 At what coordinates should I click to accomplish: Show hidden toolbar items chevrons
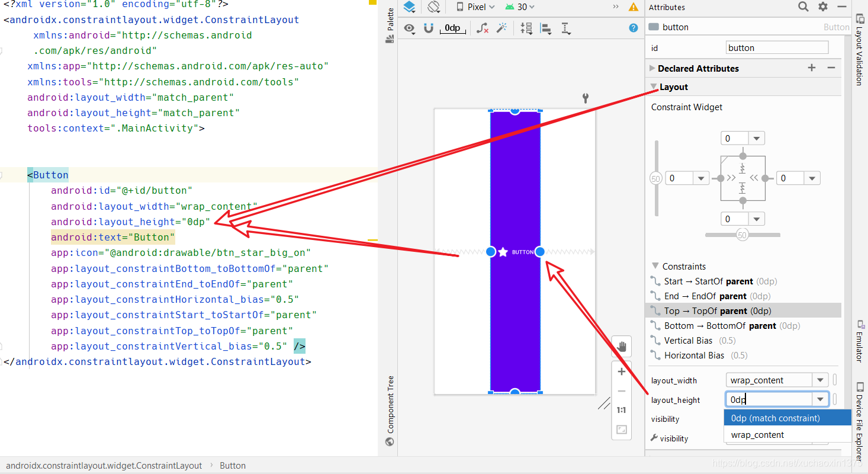(x=616, y=7)
